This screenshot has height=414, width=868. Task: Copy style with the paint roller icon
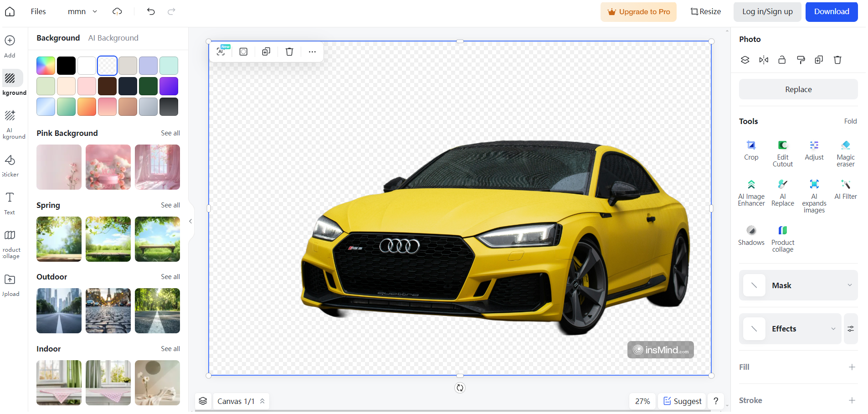click(801, 60)
